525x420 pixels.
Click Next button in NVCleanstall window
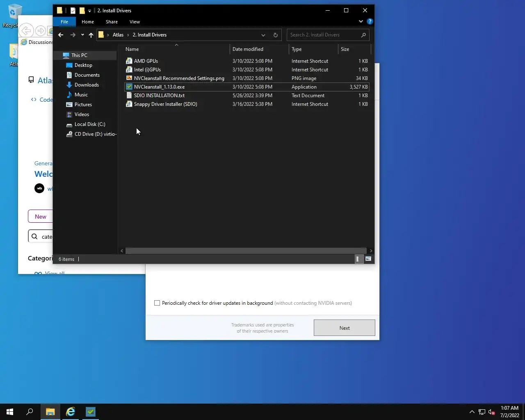click(x=345, y=328)
